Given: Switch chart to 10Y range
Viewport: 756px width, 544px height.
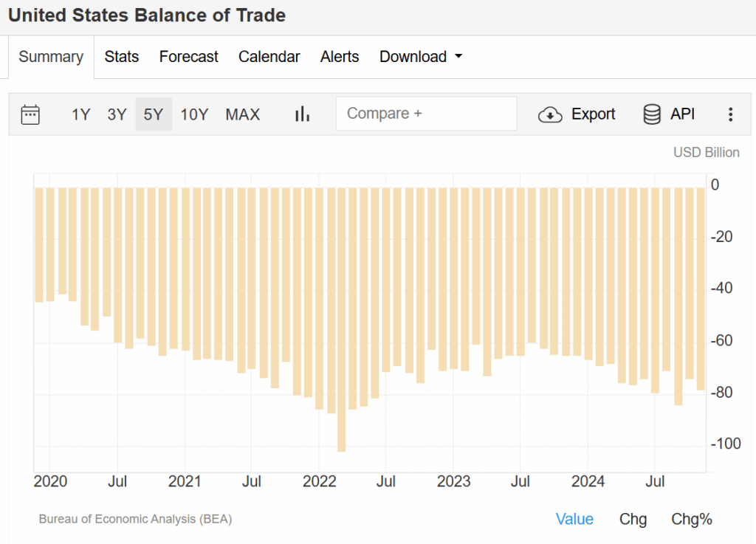Looking at the screenshot, I should click(x=194, y=114).
